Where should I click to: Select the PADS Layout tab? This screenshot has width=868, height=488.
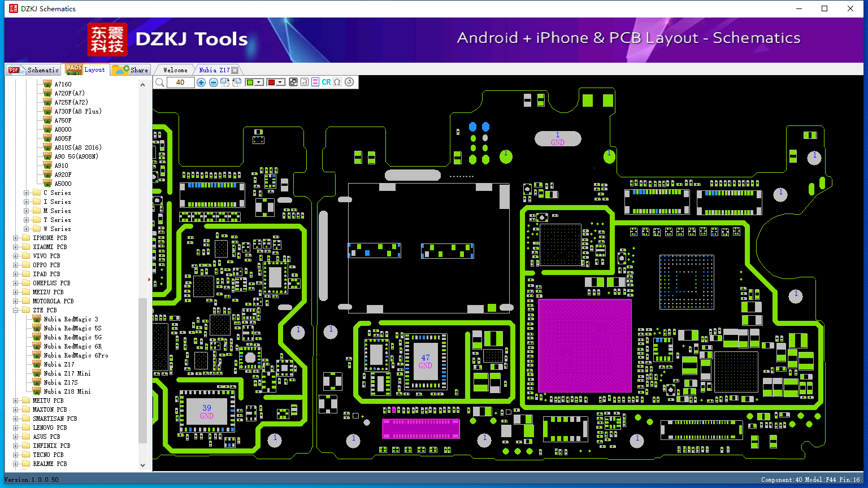point(86,70)
